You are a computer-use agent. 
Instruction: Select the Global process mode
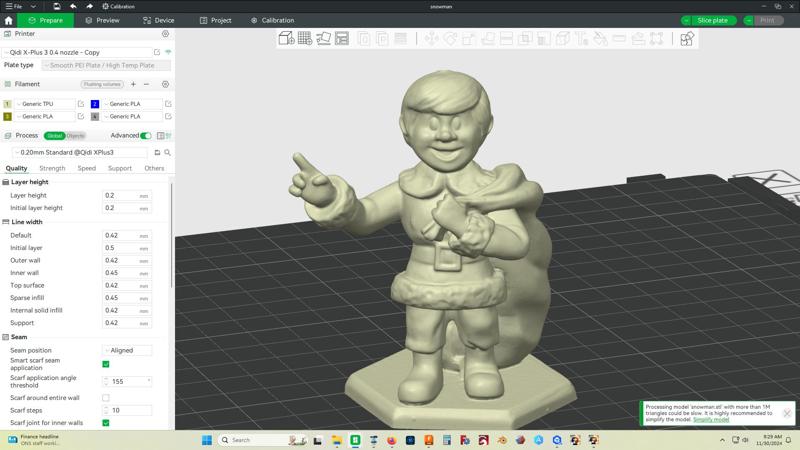coord(55,136)
